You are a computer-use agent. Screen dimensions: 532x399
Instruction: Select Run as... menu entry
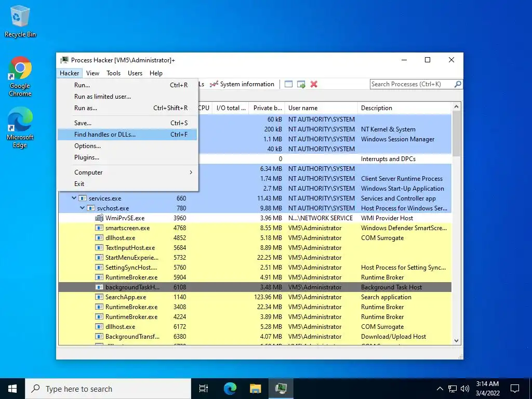tap(127, 108)
